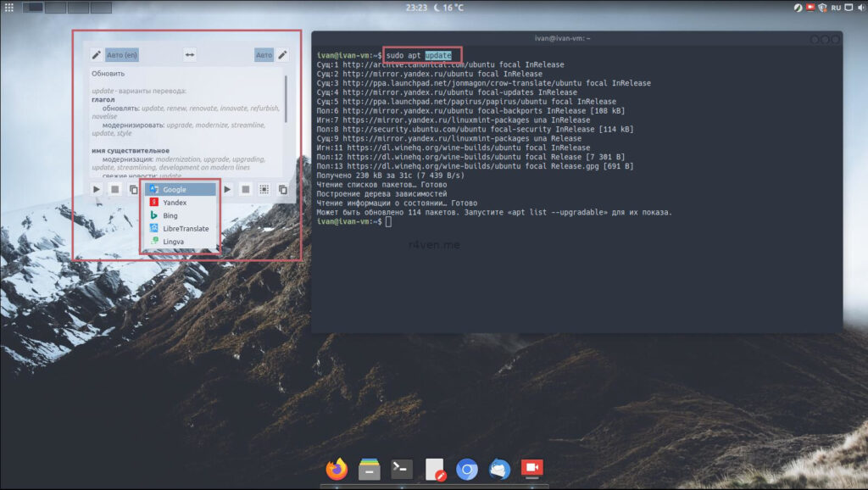Open Firefox from the dock
This screenshot has width=868, height=490.
click(337, 469)
